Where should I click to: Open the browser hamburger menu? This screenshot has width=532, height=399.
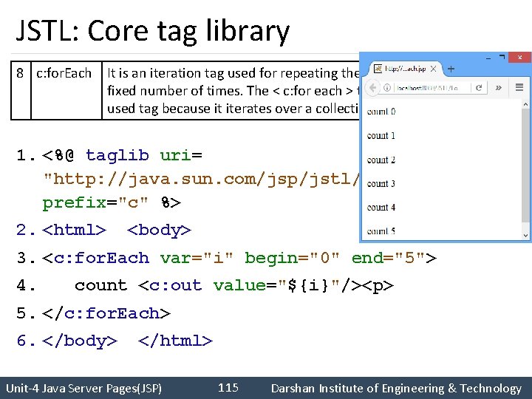519,87
